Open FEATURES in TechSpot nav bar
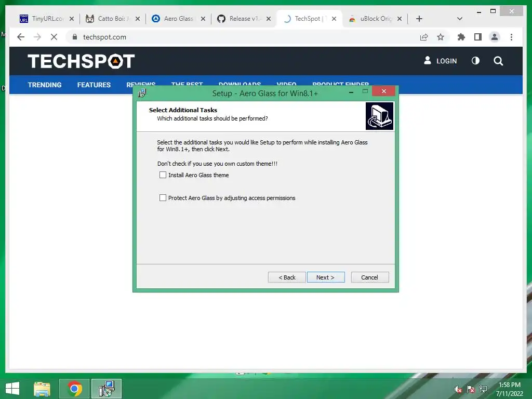532x399 pixels. 94,85
